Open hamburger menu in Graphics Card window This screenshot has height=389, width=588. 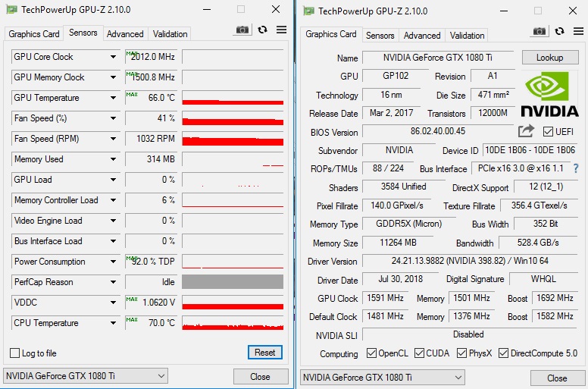(578, 31)
